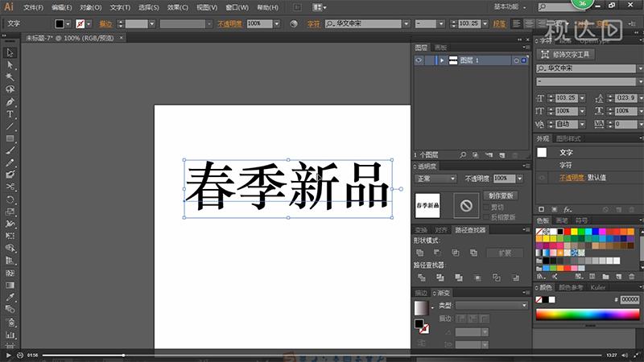This screenshot has height=362, width=644.
Task: Click the Divide pathfinder icon
Action: (421, 278)
